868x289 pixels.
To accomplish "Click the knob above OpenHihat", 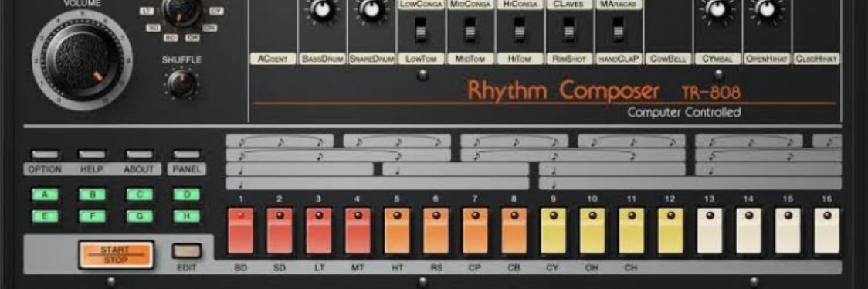I will 767,10.
